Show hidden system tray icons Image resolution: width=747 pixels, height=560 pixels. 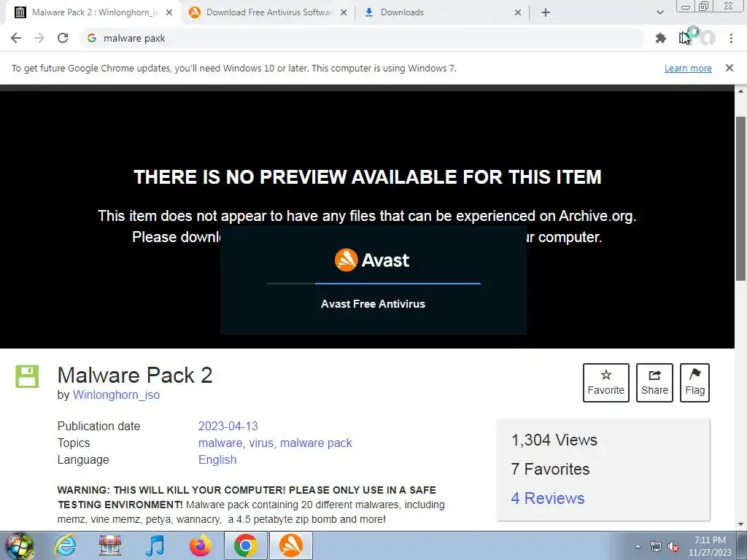point(638,546)
